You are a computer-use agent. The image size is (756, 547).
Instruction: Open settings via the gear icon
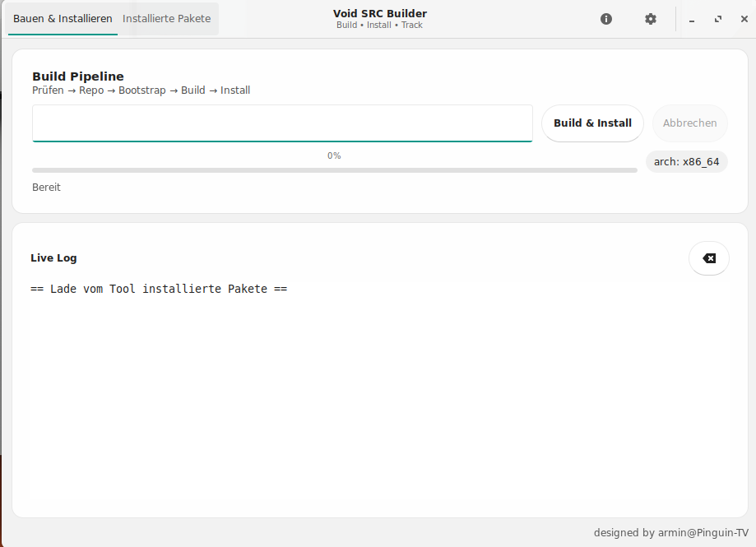pyautogui.click(x=651, y=19)
